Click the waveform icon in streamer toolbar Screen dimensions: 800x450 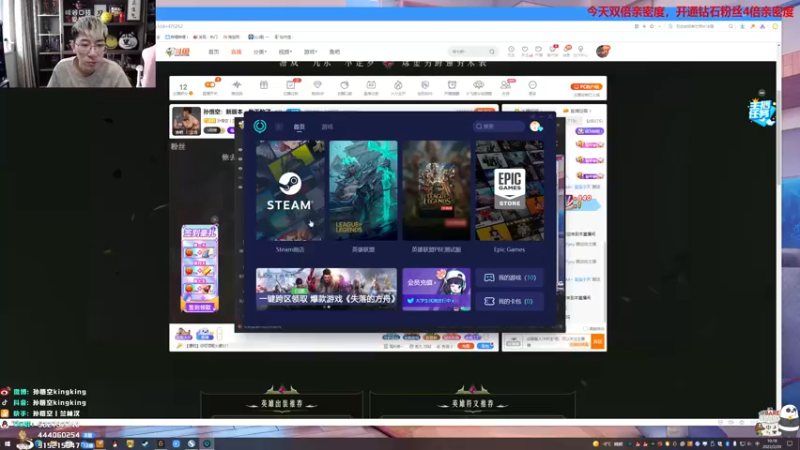click(237, 85)
